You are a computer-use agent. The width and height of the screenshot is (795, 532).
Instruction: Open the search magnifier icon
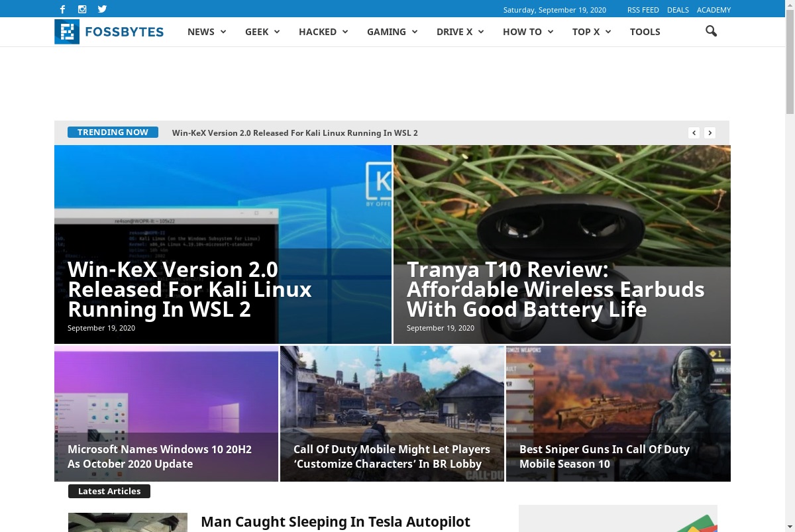(711, 31)
